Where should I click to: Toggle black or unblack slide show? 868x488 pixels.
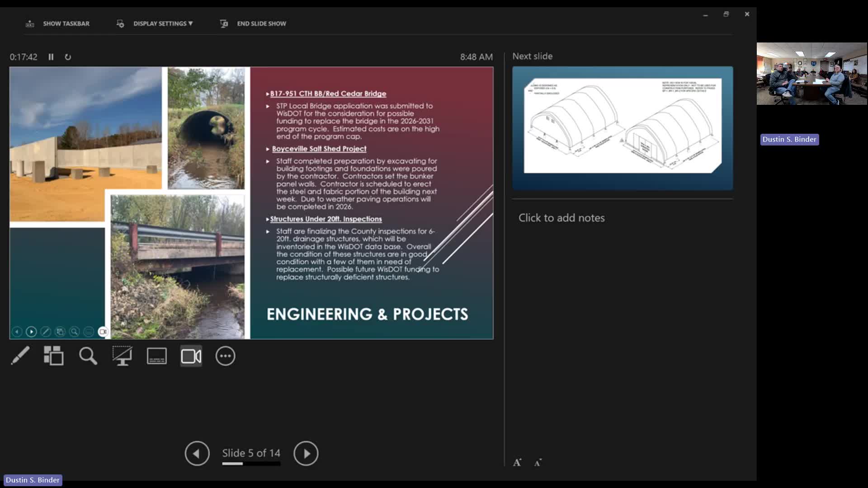coord(123,356)
